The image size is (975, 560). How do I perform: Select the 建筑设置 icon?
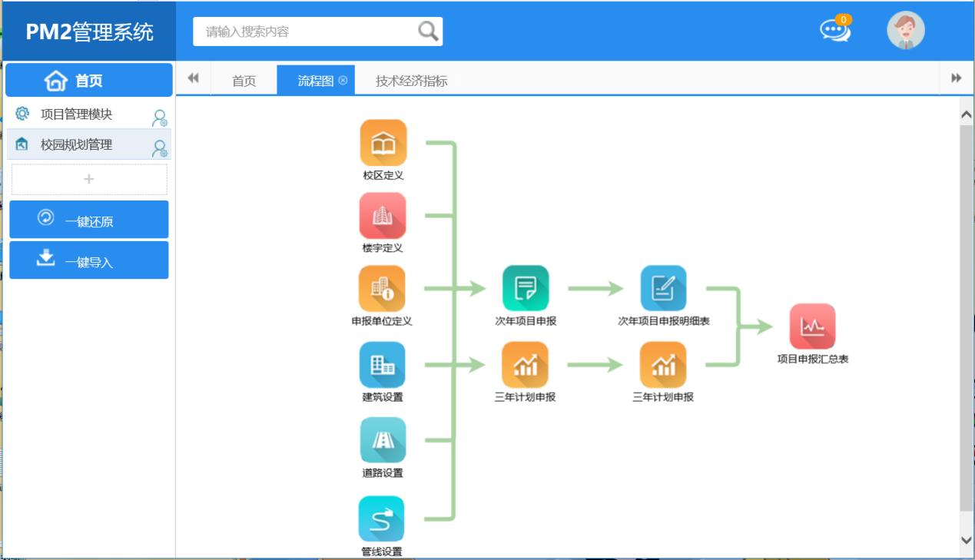[382, 365]
